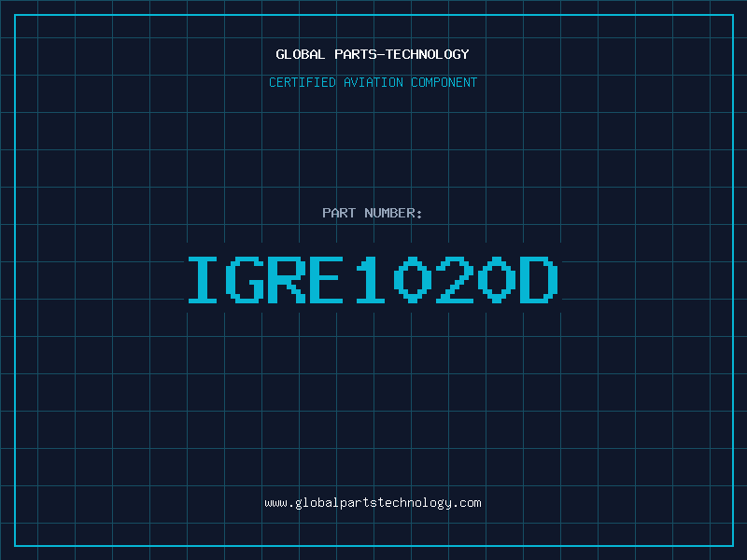Click the www.globalpartstechnology.com website link

373,503
